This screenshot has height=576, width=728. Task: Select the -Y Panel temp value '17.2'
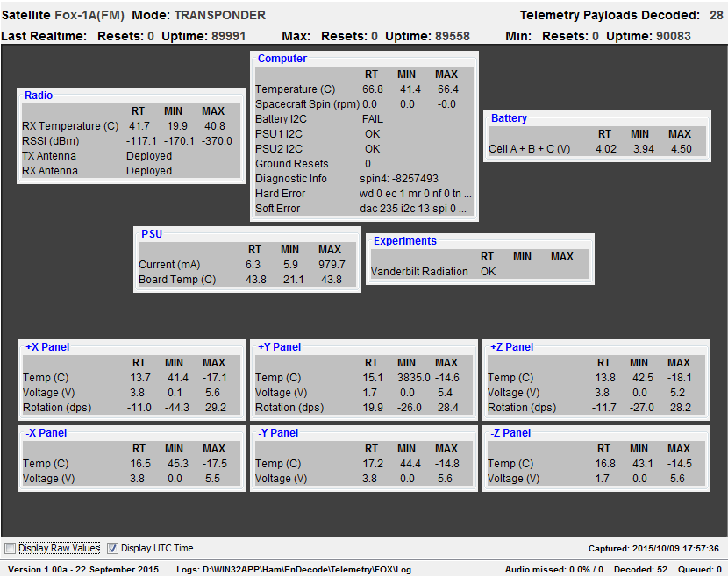point(373,464)
